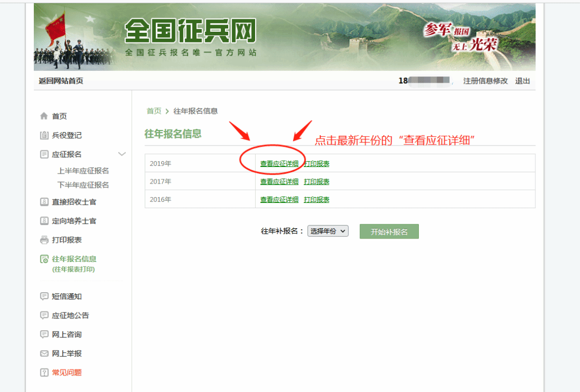Image resolution: width=580 pixels, height=392 pixels.
Task: Open 应征地公告 menu item
Action: pos(70,315)
